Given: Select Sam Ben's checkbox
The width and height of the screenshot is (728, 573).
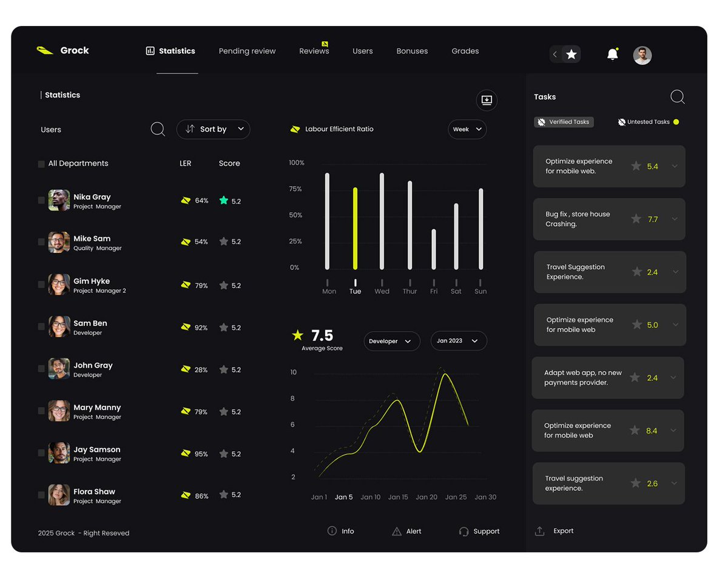Looking at the screenshot, I should [x=41, y=326].
